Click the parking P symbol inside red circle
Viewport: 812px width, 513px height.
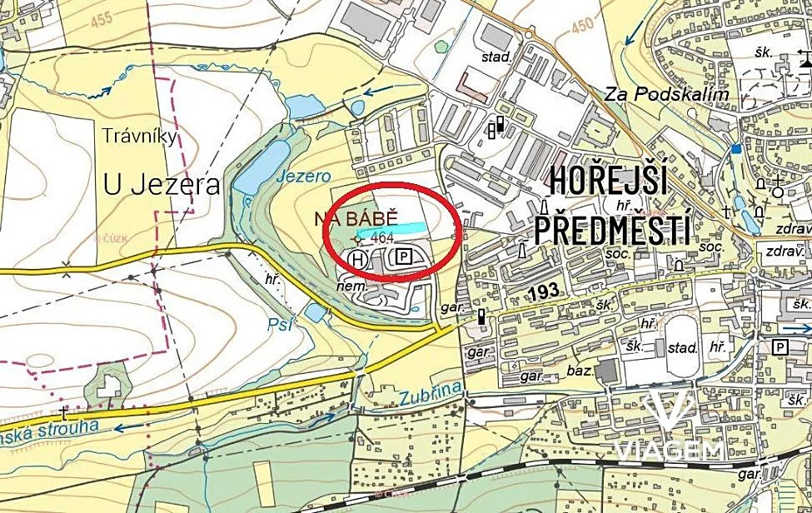pos(404,256)
